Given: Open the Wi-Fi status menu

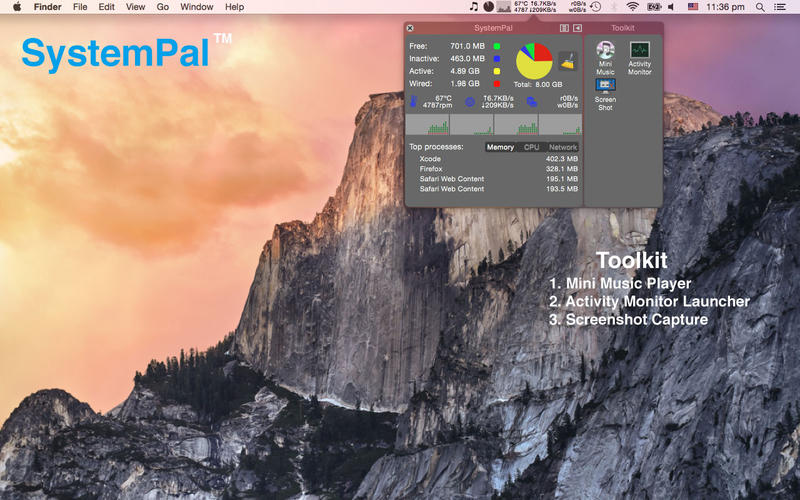Looking at the screenshot, I should point(632,7).
